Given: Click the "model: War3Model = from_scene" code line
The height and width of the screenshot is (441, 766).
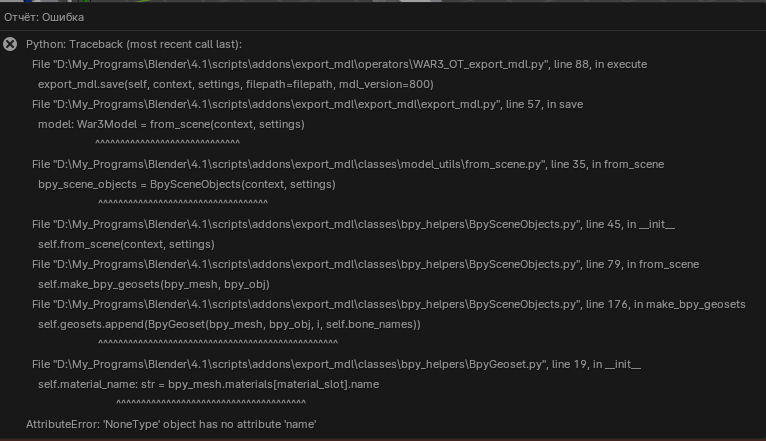Looking at the screenshot, I should tap(171, 124).
